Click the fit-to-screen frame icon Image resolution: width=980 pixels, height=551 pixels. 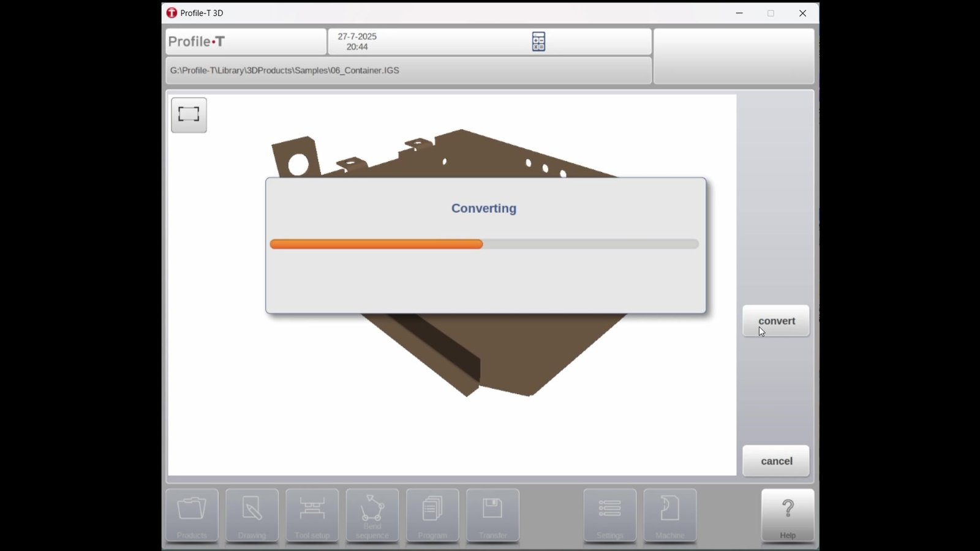click(189, 114)
